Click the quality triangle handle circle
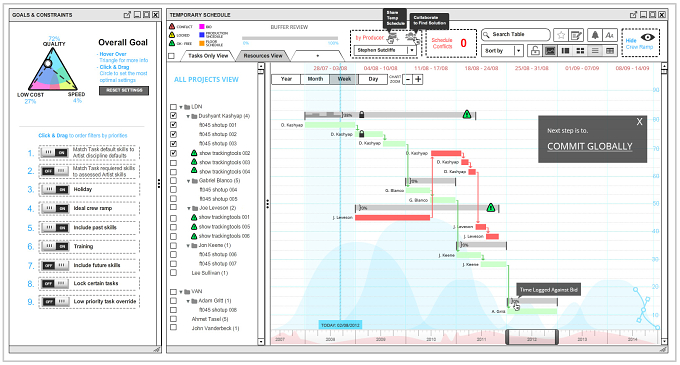The height and width of the screenshot is (365, 680). pyautogui.click(x=48, y=64)
